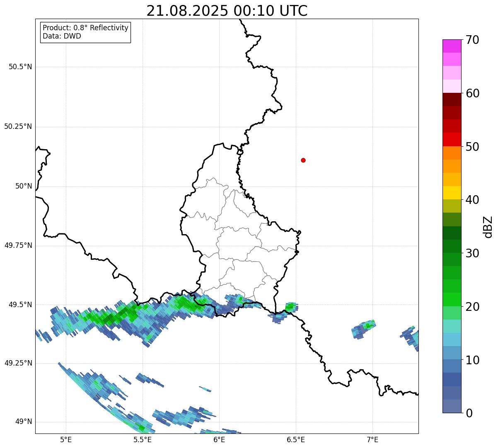Click the 'Data: DWD' text
Image resolution: width=498 pixels, height=448 pixels.
click(62, 36)
